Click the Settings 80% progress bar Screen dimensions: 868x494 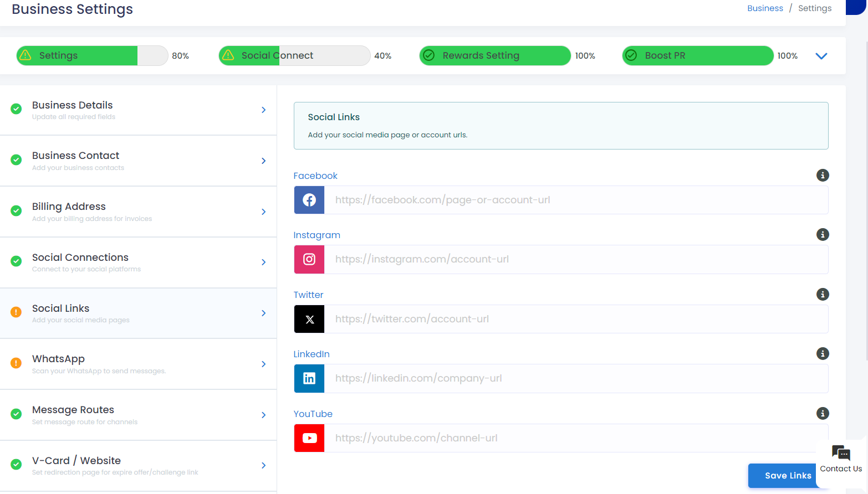pyautogui.click(x=92, y=55)
